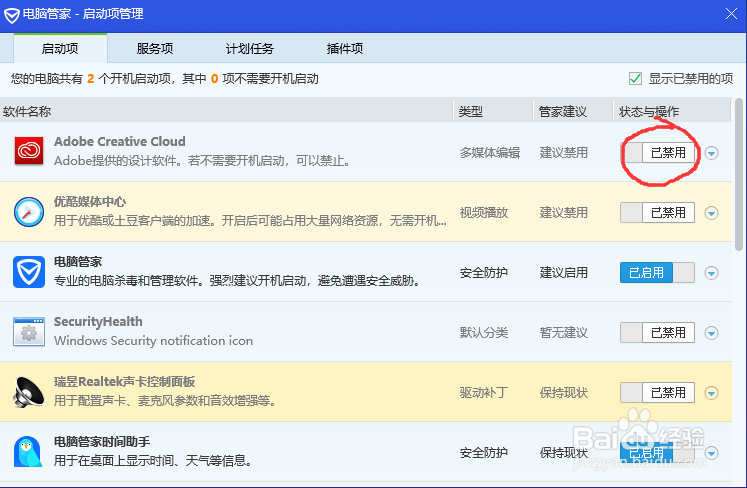Enable SecurityHealth startup switch
The image size is (747, 488).
point(657,333)
